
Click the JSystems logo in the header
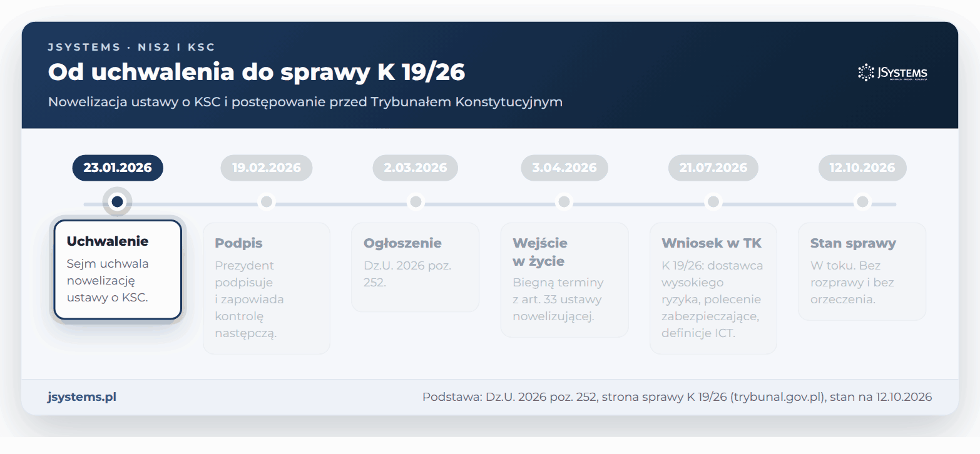[893, 73]
